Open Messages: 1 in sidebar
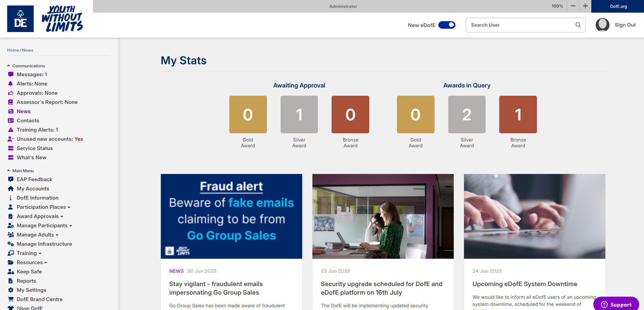The width and height of the screenshot is (644, 310). (32, 75)
